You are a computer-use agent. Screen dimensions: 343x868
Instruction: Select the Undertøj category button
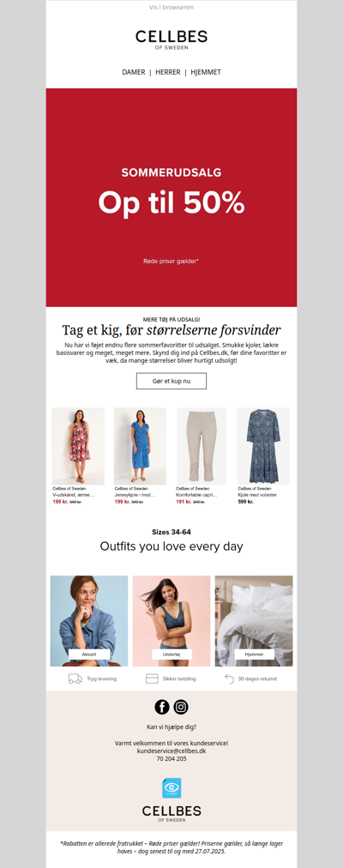171,654
